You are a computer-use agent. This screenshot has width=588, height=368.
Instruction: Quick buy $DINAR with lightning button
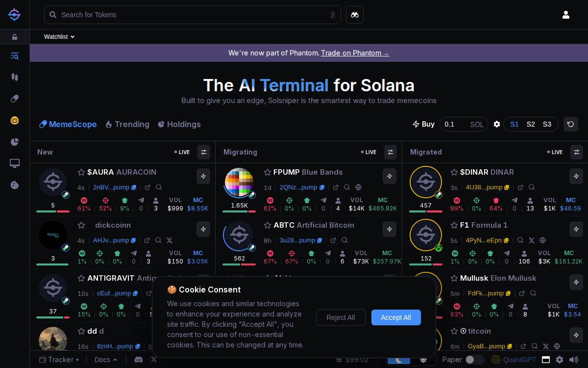point(576,176)
